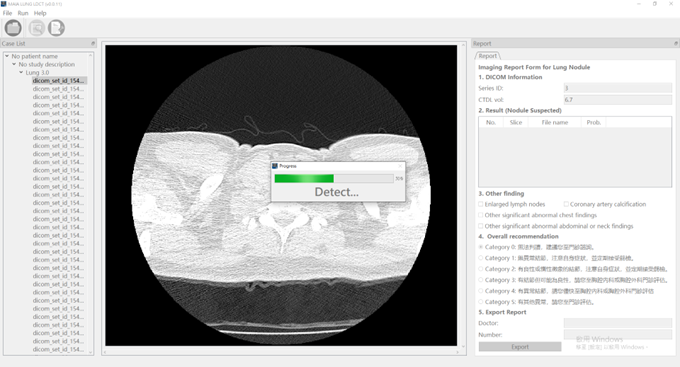The width and height of the screenshot is (680, 367).
Task: Select the highlighted dicom_set_id_154 slice entry
Action: point(59,81)
